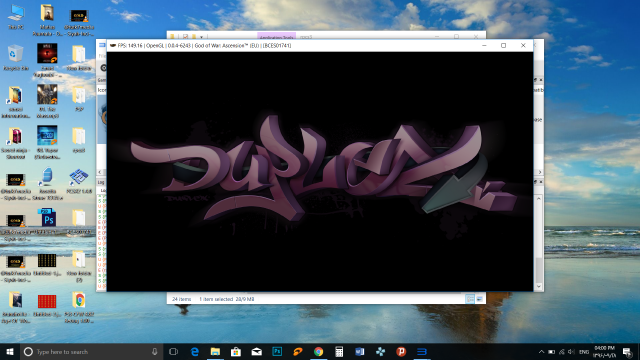The image size is (640, 360).
Task: Select the PSP folder on the desktop
Action: pos(79,99)
